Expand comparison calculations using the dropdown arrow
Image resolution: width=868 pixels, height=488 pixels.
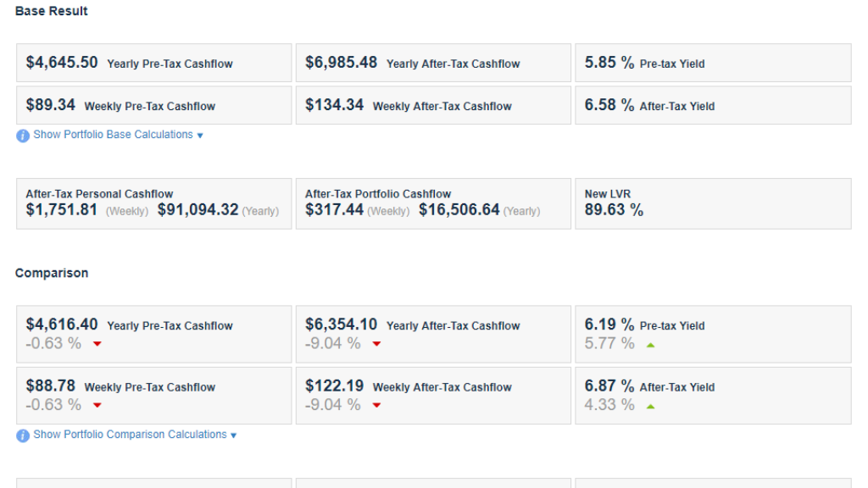(x=233, y=435)
